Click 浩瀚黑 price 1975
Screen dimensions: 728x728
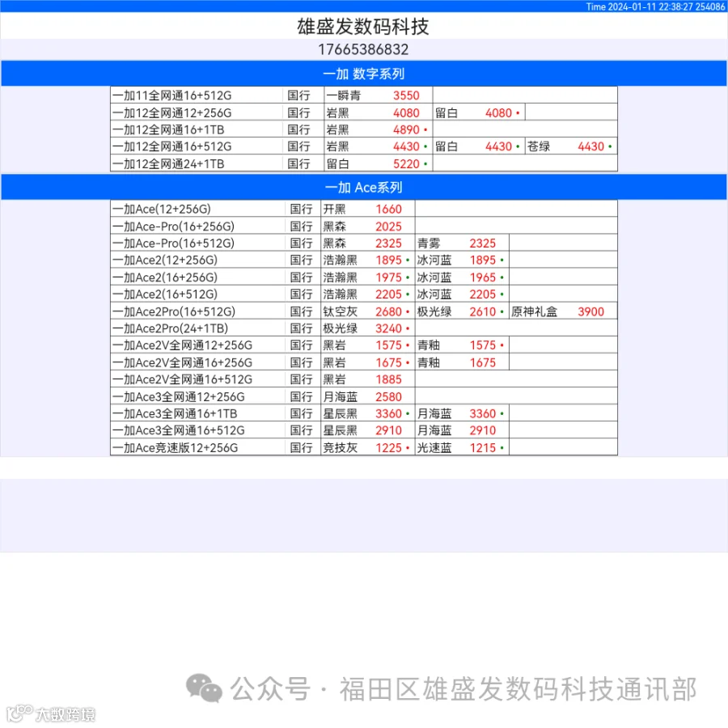tap(388, 277)
